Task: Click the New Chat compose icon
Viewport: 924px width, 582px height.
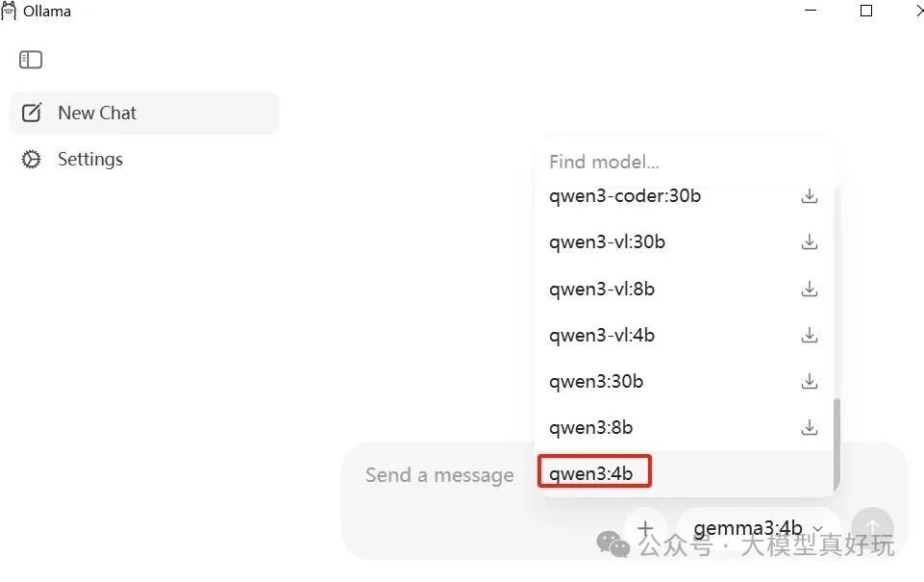Action: pos(31,113)
